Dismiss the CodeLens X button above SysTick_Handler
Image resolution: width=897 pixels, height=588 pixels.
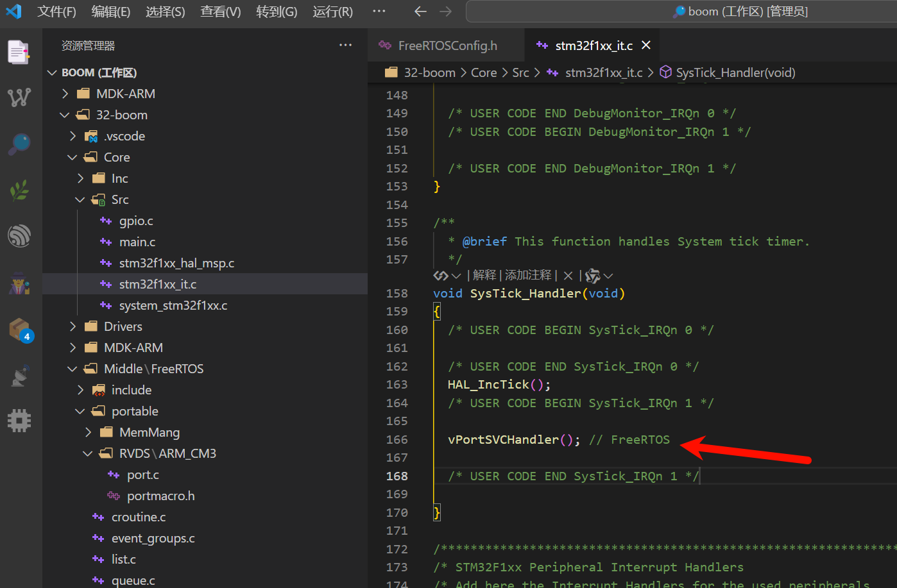tap(568, 276)
